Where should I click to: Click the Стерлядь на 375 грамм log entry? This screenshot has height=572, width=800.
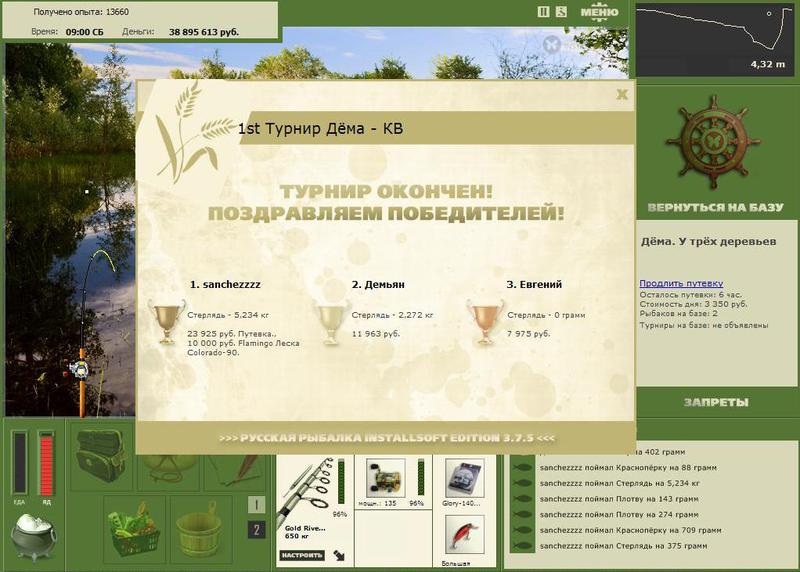[x=623, y=546]
